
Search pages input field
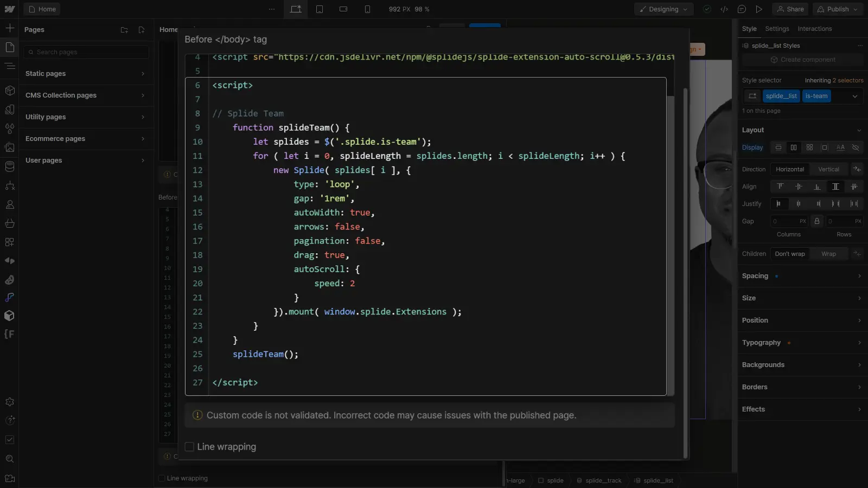tap(87, 52)
